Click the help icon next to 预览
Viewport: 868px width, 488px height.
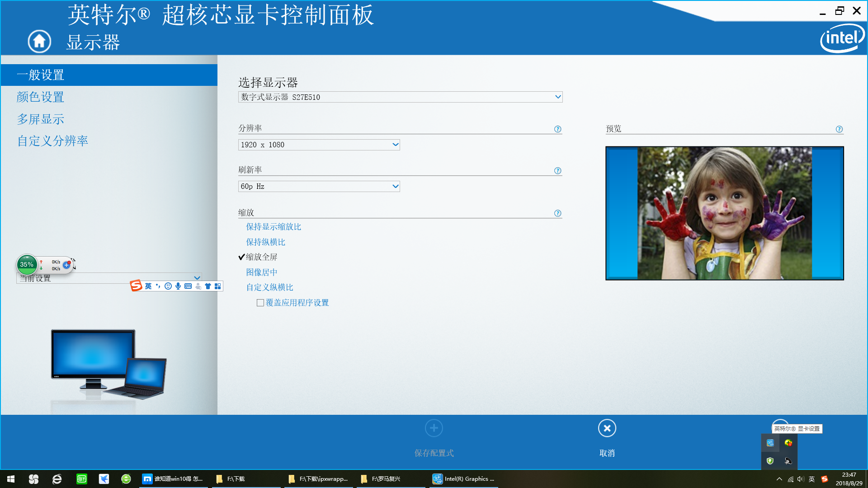[839, 129]
